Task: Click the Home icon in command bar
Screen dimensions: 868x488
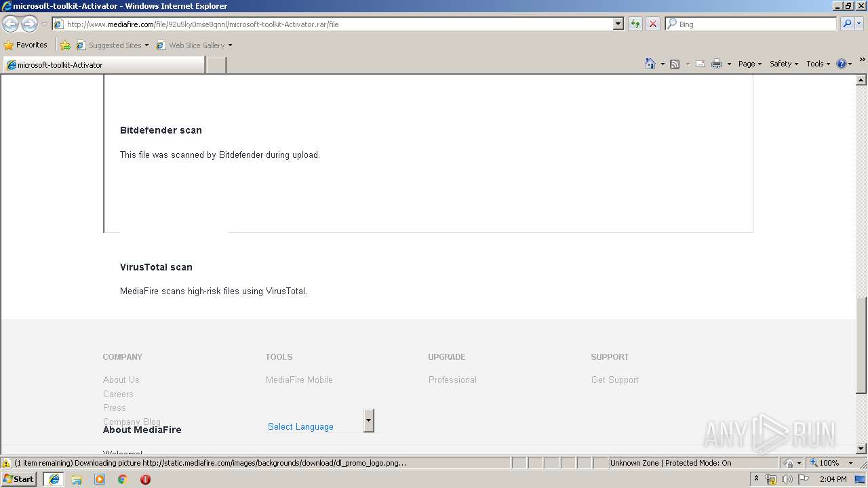Action: click(x=650, y=64)
